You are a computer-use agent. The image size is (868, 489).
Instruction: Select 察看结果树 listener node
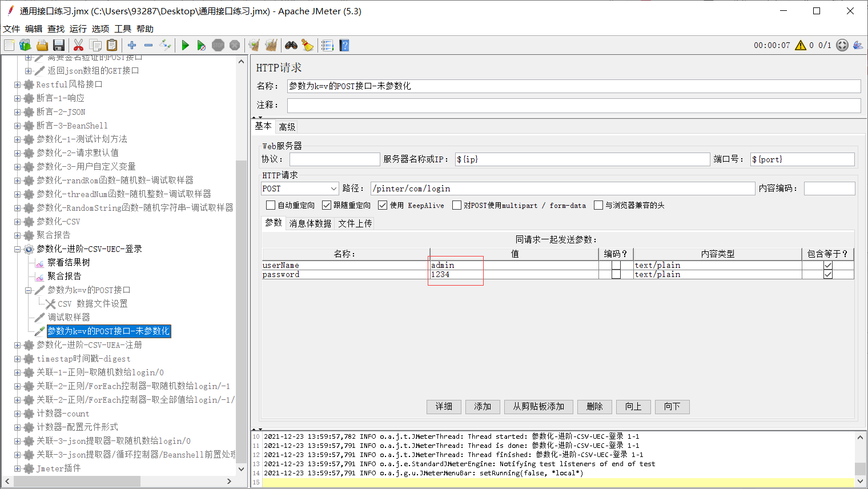click(69, 263)
